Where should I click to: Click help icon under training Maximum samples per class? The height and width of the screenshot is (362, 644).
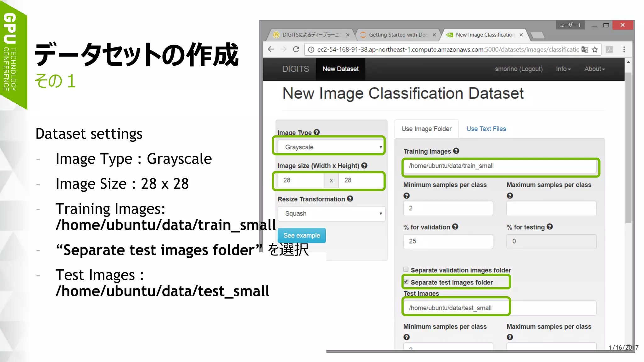(x=510, y=196)
